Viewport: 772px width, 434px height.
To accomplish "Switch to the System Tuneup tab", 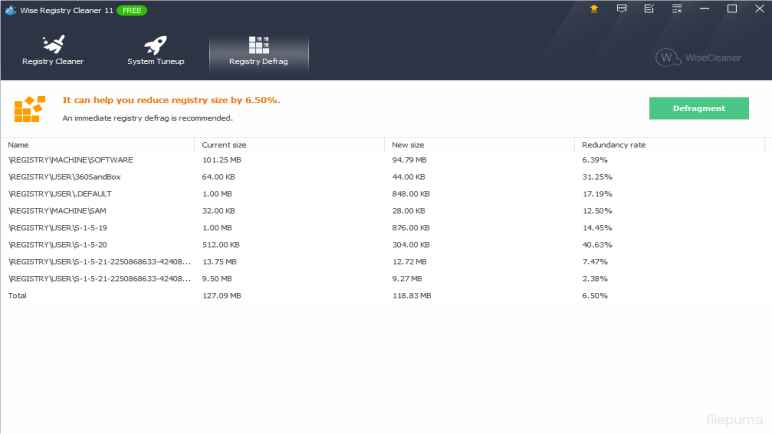I will (x=155, y=52).
